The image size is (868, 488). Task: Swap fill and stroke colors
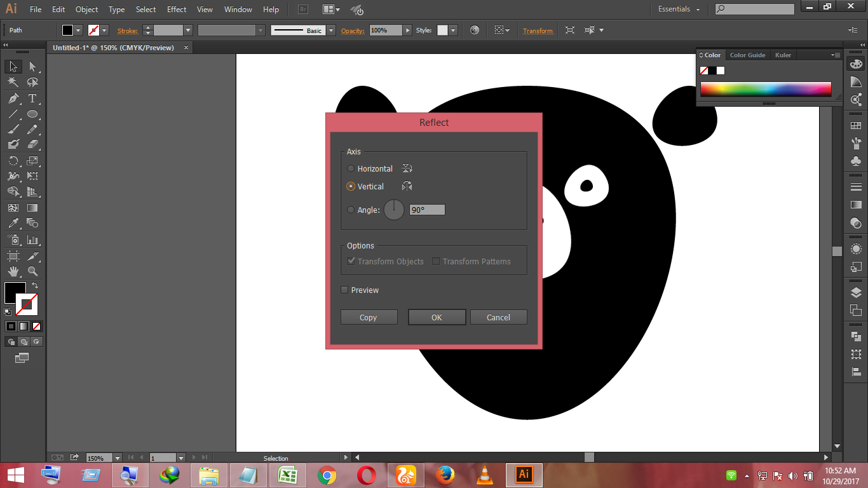pos(35,286)
